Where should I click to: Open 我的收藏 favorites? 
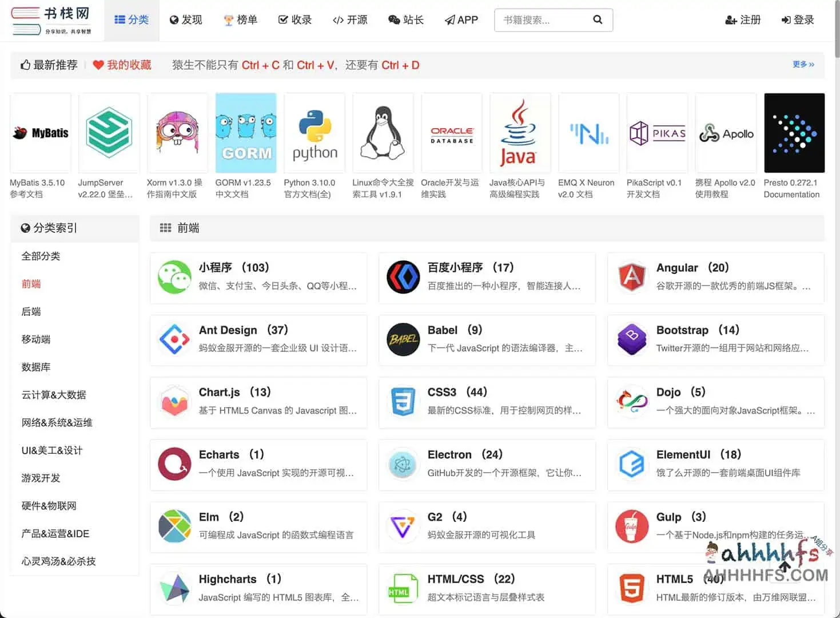(122, 65)
